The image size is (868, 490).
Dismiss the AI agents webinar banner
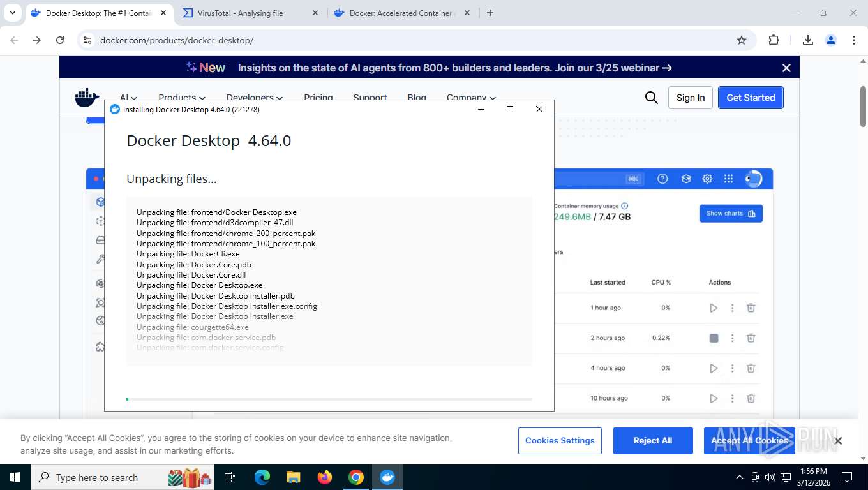coord(786,68)
